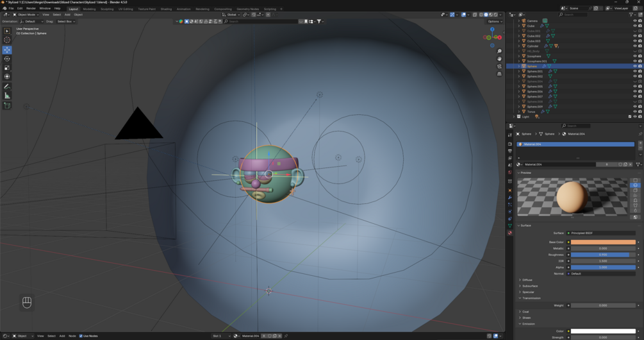Open the viewport Add menu
Viewport: 644px width, 340px height.
(x=67, y=15)
